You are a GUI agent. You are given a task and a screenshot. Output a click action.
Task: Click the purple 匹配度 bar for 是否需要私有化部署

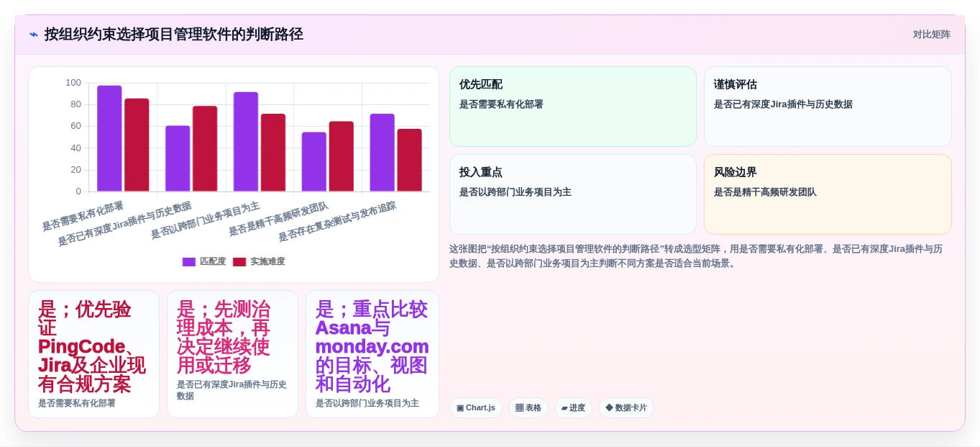tap(109, 138)
